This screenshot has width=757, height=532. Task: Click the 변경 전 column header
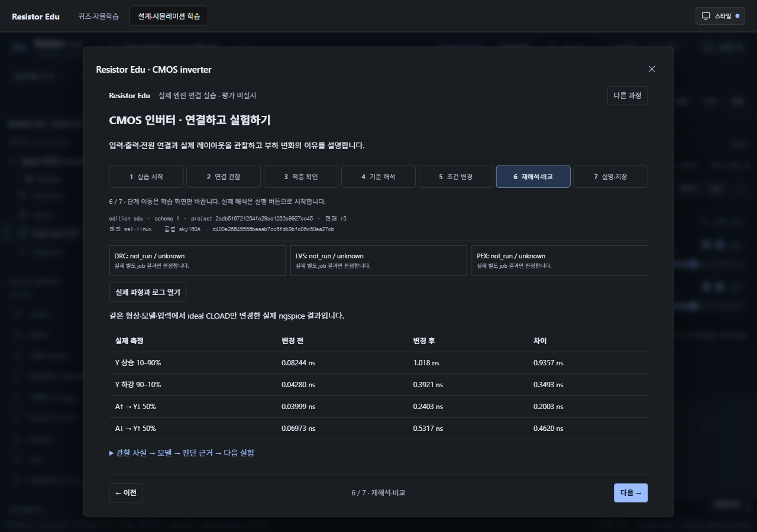(x=293, y=341)
